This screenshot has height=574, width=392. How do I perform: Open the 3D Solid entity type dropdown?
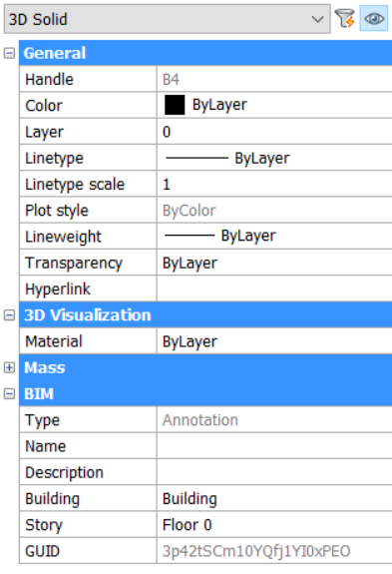point(168,19)
